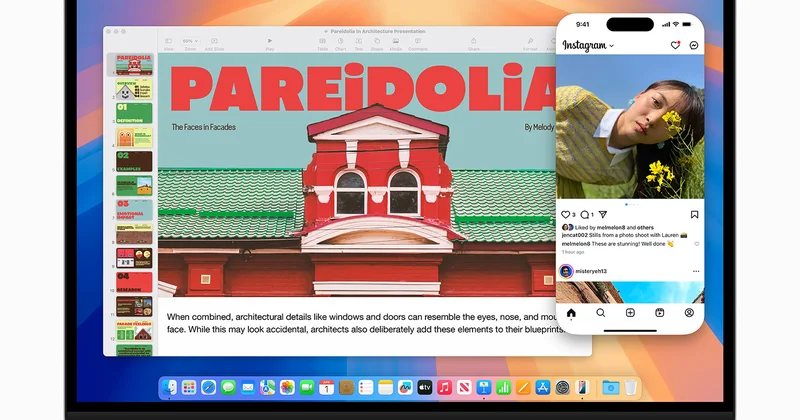This screenshot has width=800, height=420.
Task: Click 'others' in the Liked by line
Action: pos(645,228)
